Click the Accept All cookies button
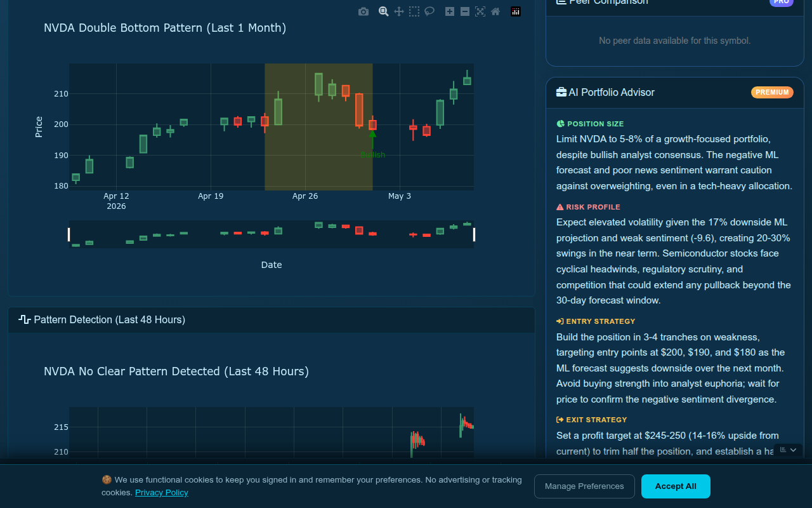 (676, 486)
